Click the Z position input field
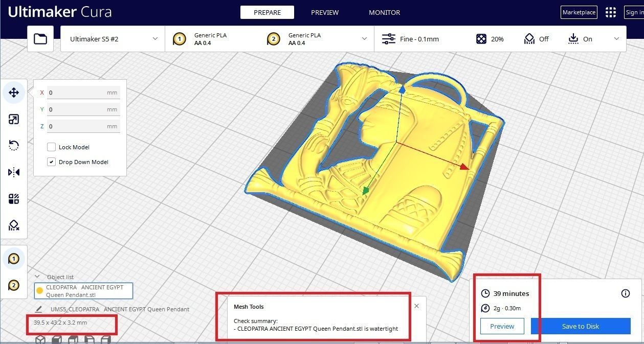 83,126
